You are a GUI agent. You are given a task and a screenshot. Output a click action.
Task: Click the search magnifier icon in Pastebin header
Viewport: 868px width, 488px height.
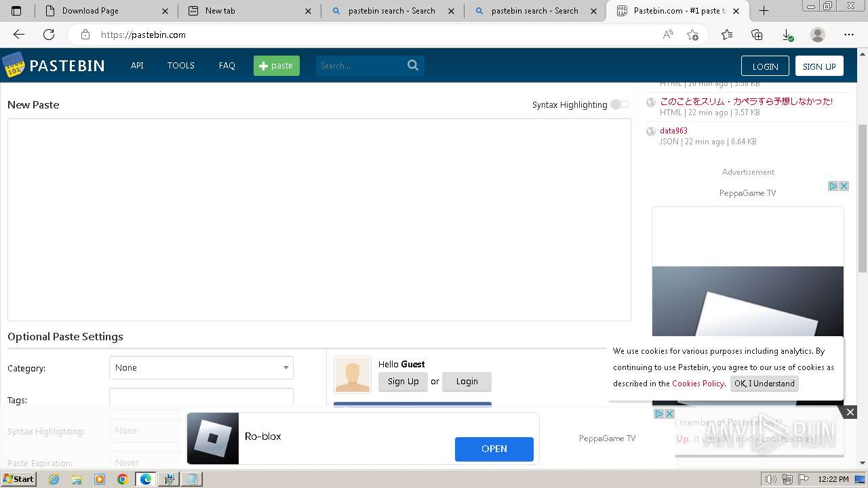pyautogui.click(x=413, y=65)
